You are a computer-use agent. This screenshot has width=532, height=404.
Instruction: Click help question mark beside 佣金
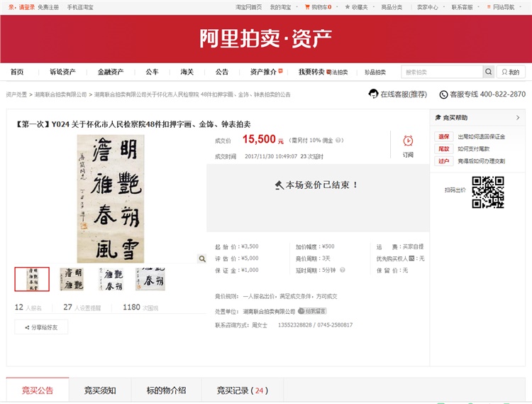pos(338,140)
